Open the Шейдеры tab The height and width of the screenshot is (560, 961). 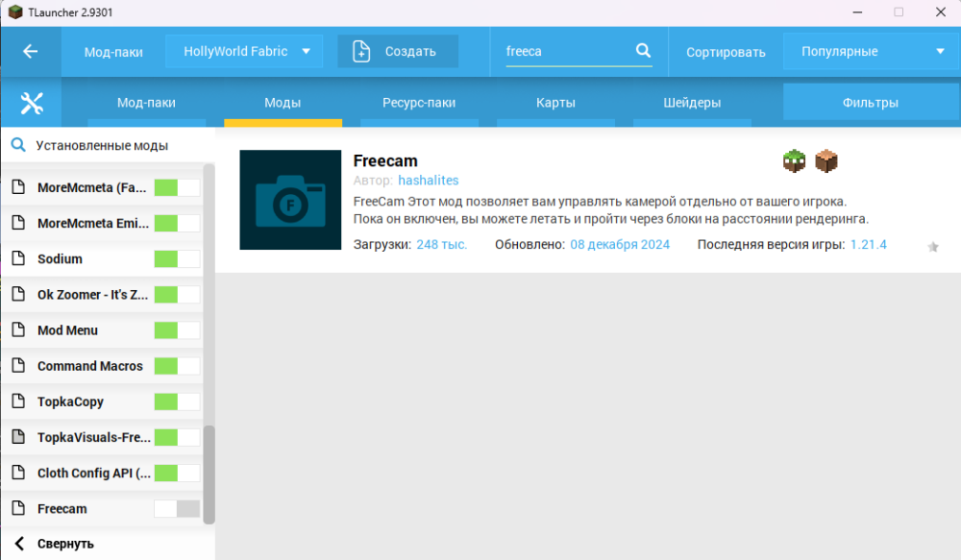(692, 103)
